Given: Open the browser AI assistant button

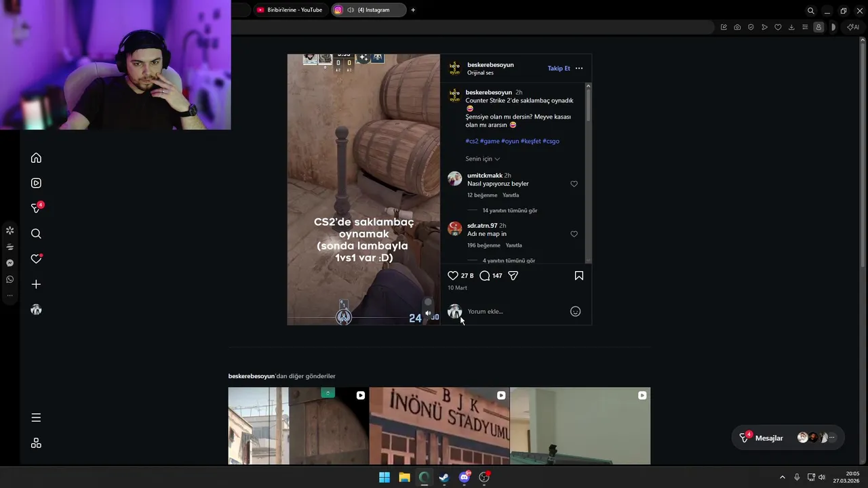Looking at the screenshot, I should tap(853, 27).
